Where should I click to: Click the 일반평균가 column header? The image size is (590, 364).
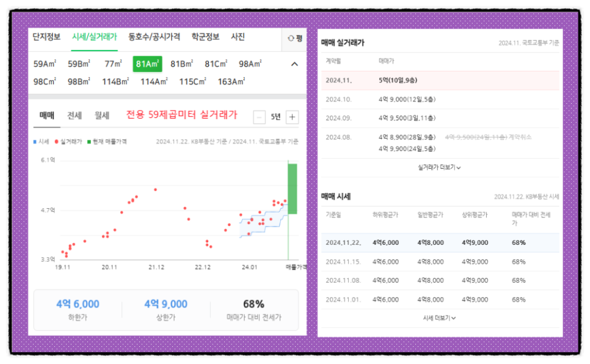point(430,214)
